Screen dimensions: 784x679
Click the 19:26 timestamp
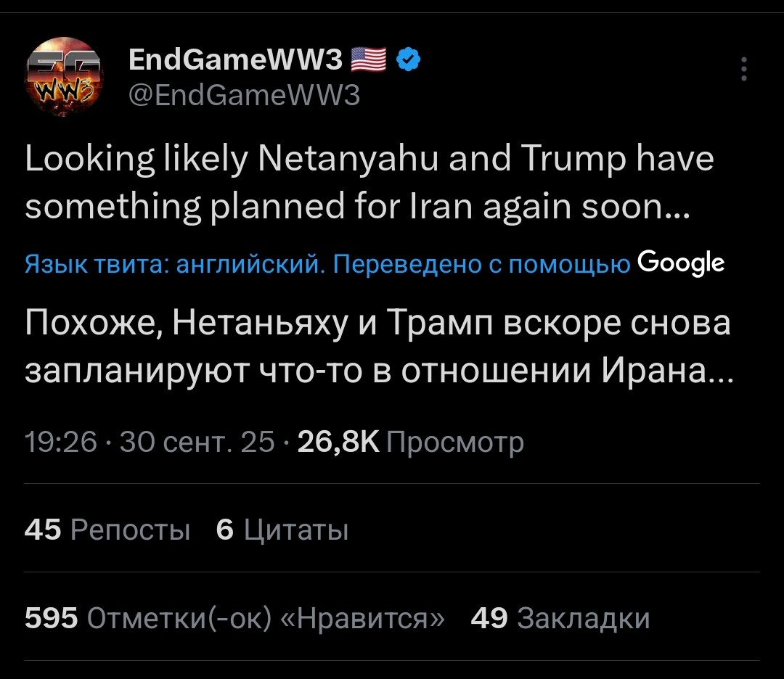pyautogui.click(x=60, y=441)
